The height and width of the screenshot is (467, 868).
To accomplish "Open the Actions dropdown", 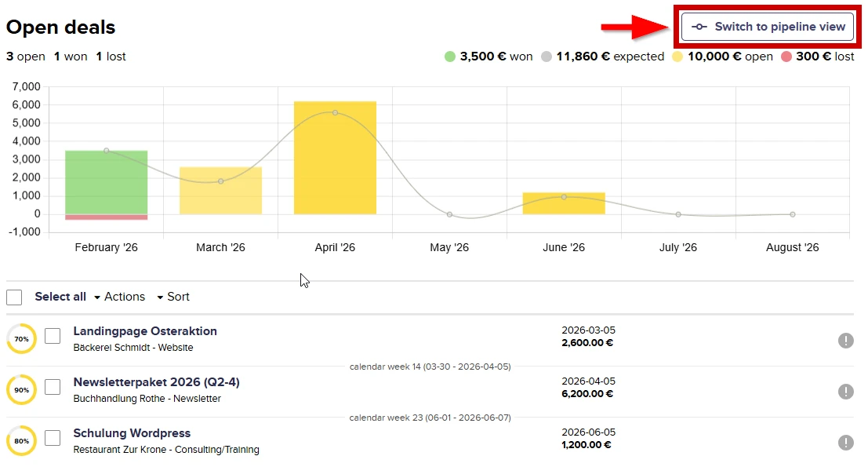I will [119, 297].
